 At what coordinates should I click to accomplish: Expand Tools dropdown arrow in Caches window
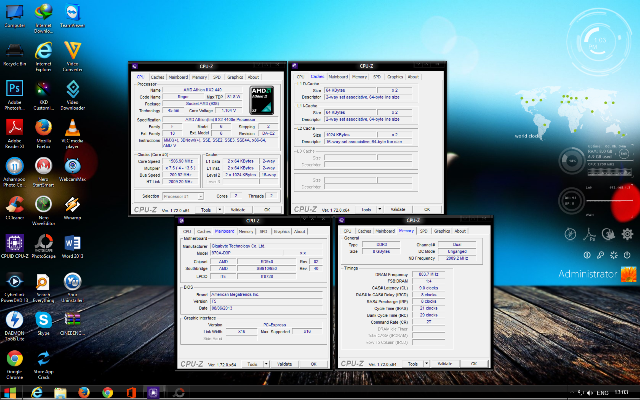380,209
